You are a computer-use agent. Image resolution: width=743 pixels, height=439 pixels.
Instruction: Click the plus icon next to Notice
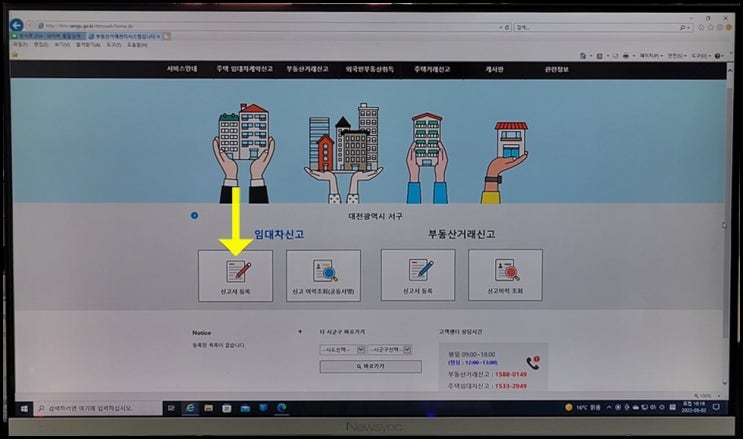(300, 332)
